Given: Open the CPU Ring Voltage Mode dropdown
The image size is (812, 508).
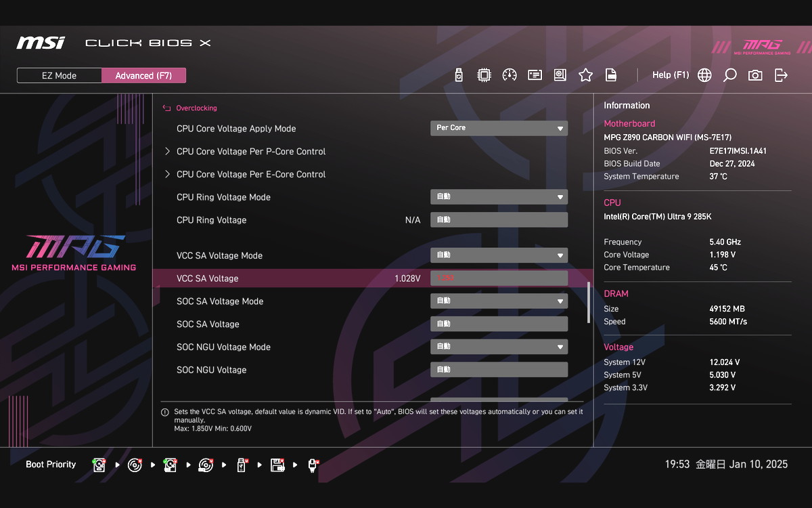Looking at the screenshot, I should click(499, 197).
